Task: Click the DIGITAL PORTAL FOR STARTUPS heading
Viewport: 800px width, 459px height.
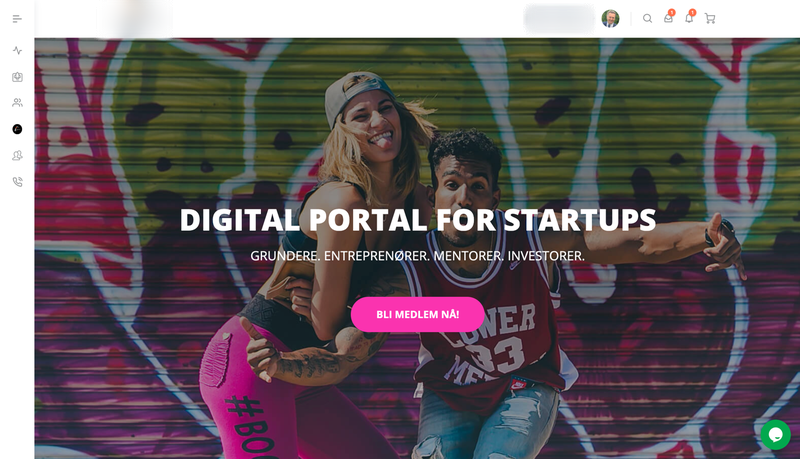Action: click(x=418, y=220)
